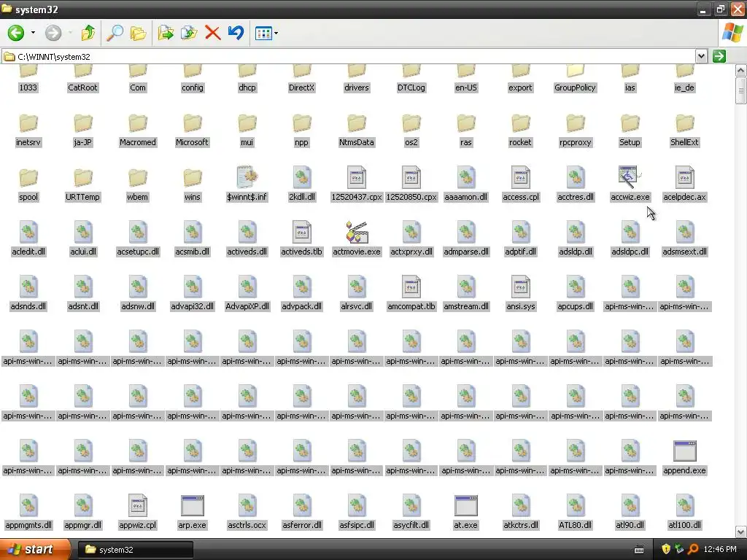This screenshot has height=560, width=747.
Task: Click the scrollbar up arrow
Action: tap(740, 71)
